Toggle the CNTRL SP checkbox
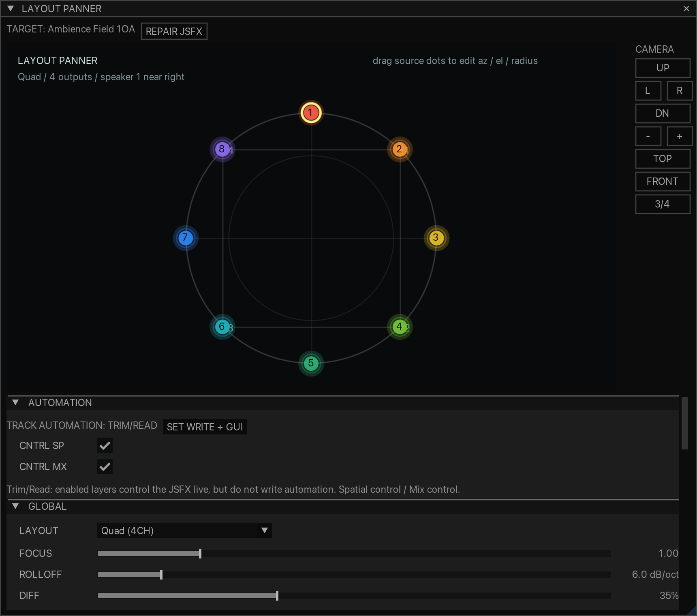The height and width of the screenshot is (616, 697). pos(105,445)
